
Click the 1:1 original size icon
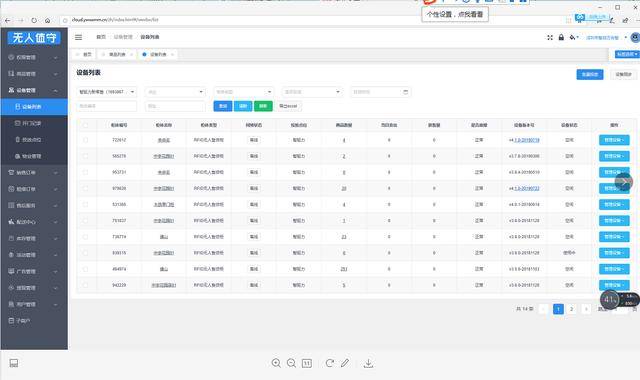pos(307,363)
